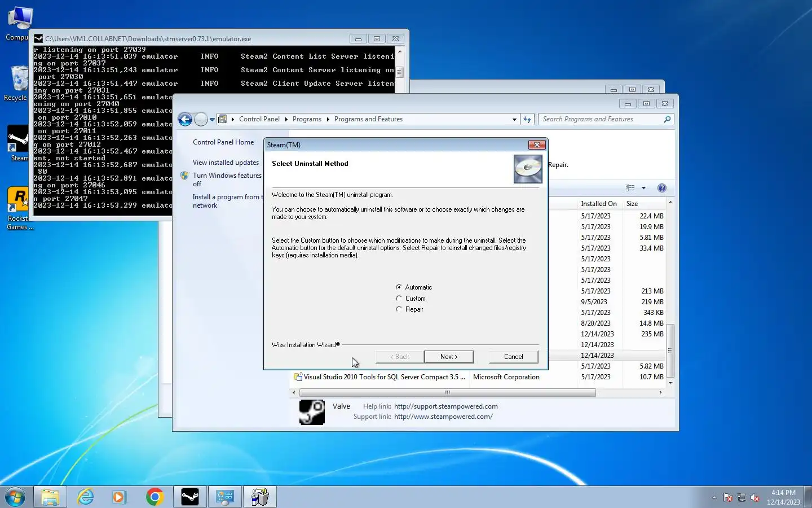Select the Programs breadcrumb
This screenshot has width=812, height=508.
click(307, 119)
